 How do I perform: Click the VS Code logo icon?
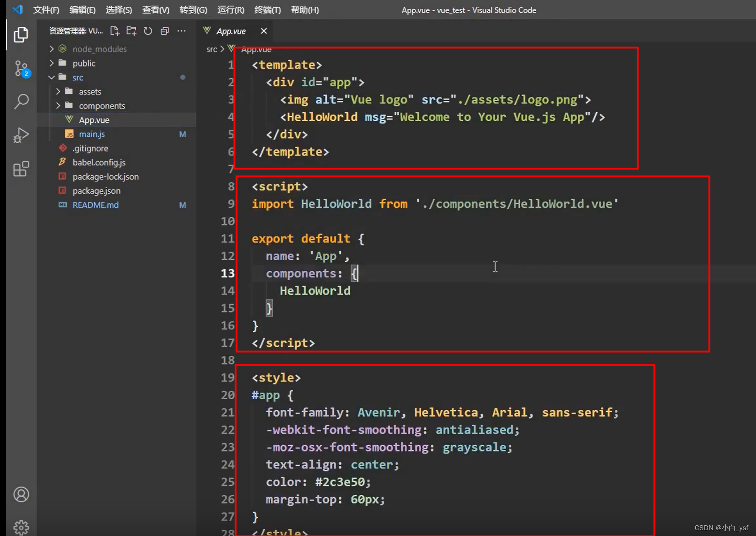tap(17, 9)
